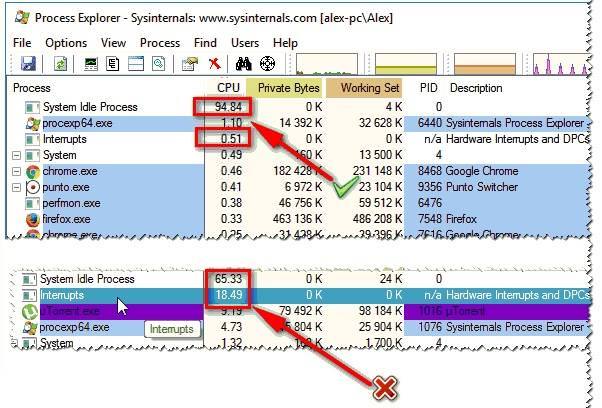Click the Punto Switcher process icon
This screenshot has width=602, height=408.
(x=33, y=187)
